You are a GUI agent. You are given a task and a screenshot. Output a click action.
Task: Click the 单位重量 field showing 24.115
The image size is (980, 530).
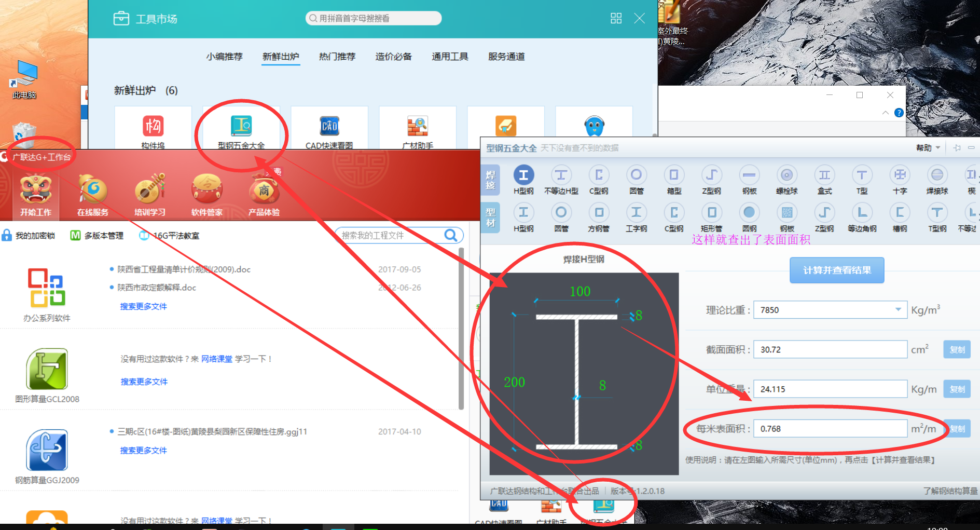tap(830, 389)
